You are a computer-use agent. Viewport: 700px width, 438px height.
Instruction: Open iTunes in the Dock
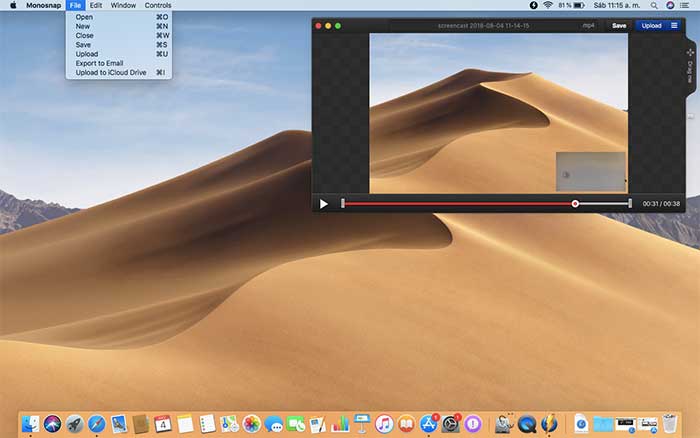pyautogui.click(x=384, y=424)
